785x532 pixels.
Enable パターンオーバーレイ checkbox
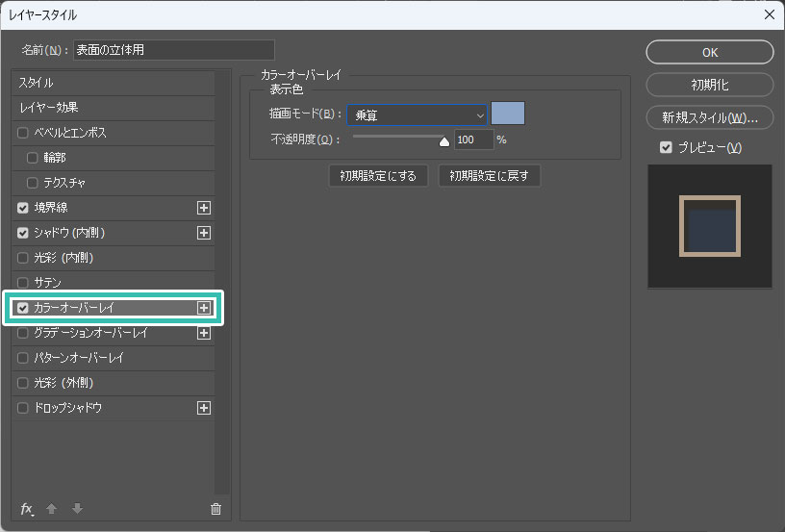tap(22, 358)
